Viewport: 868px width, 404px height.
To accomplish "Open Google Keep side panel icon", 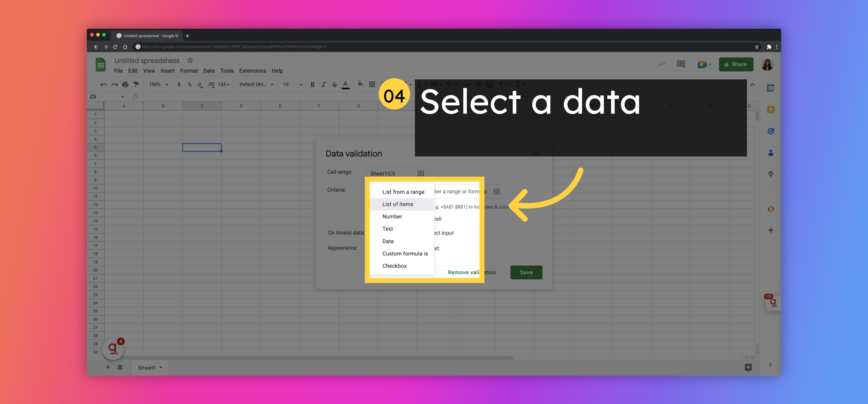I will (771, 109).
